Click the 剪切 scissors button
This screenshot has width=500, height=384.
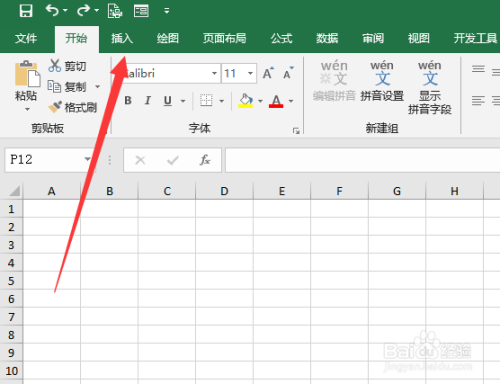[x=67, y=66]
